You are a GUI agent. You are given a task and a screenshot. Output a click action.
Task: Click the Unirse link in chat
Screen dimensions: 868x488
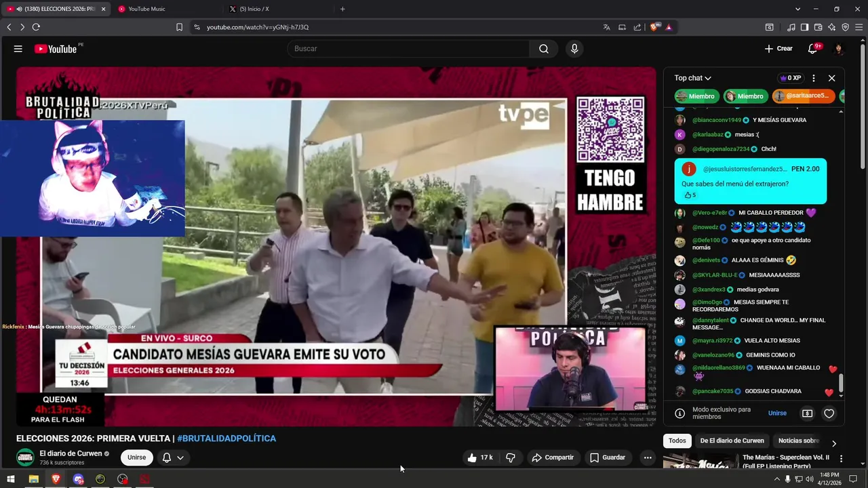click(x=777, y=413)
